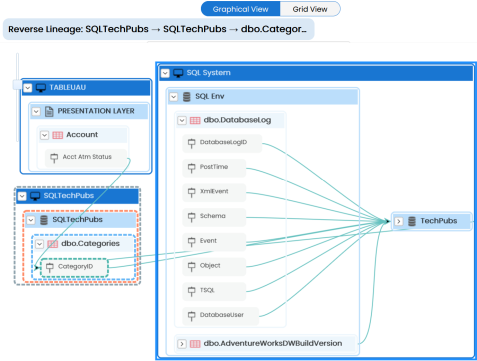The width and height of the screenshot is (477, 361).
Task: Click the DatabaseLogID column icon
Action: (192, 143)
